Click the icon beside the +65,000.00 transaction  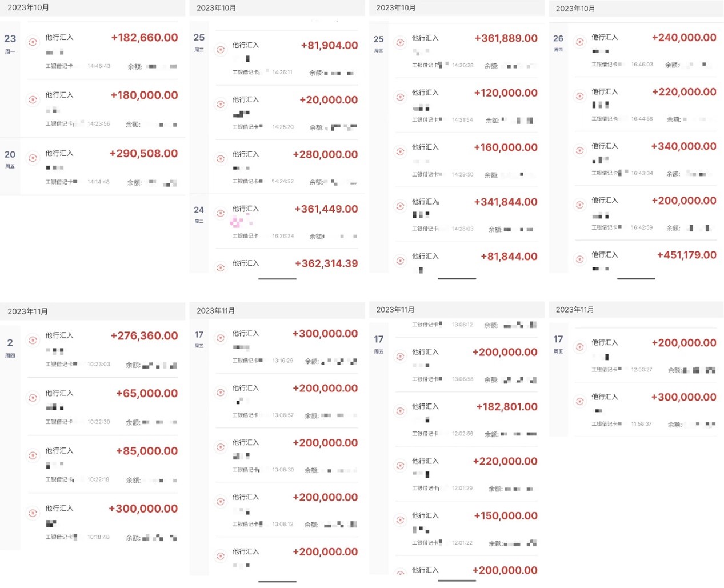point(33,398)
